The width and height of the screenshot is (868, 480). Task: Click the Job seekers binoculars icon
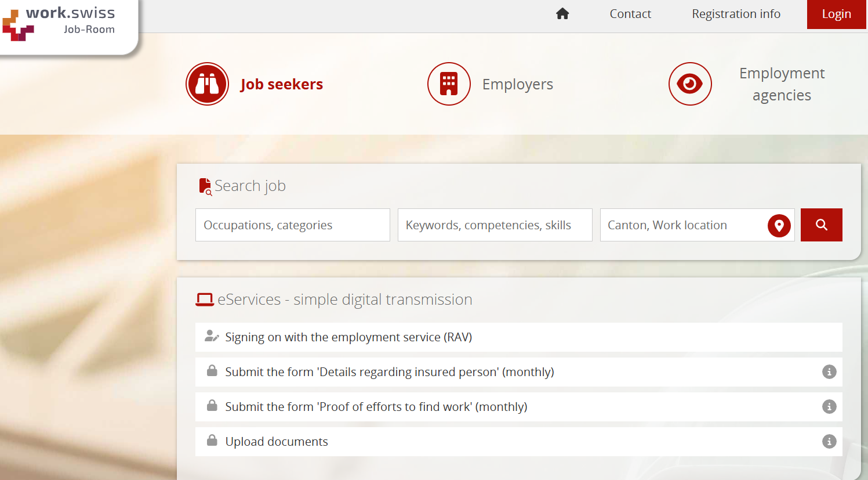pos(207,84)
